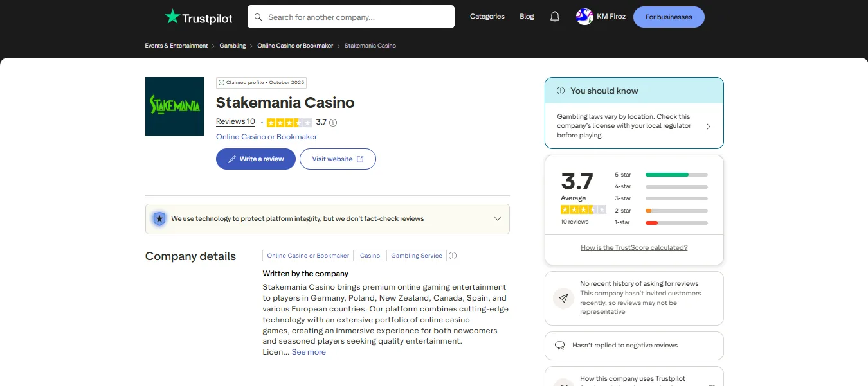This screenshot has width=868, height=386.
Task: Click the 10 reviews count text
Action: point(575,222)
